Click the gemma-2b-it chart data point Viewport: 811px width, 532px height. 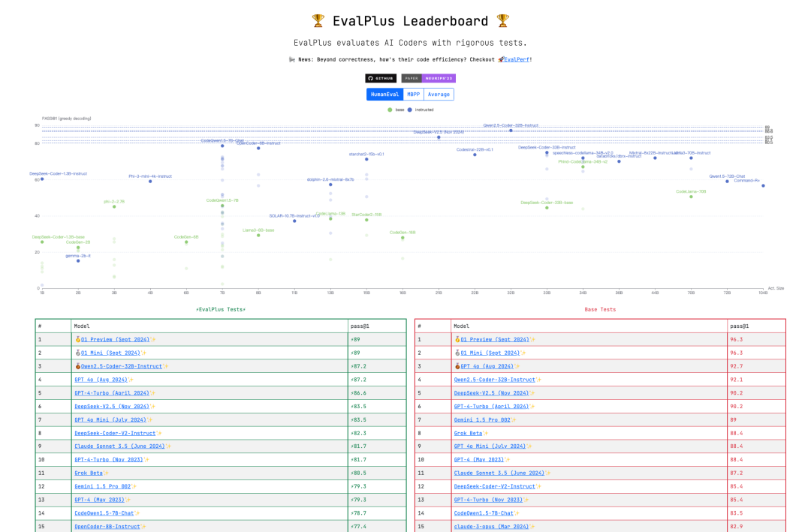coord(78,261)
